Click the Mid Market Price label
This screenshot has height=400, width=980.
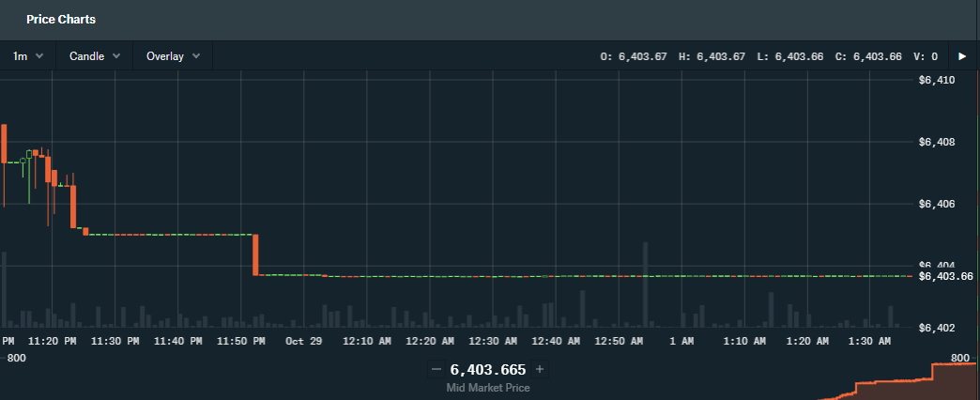pyautogui.click(x=488, y=388)
